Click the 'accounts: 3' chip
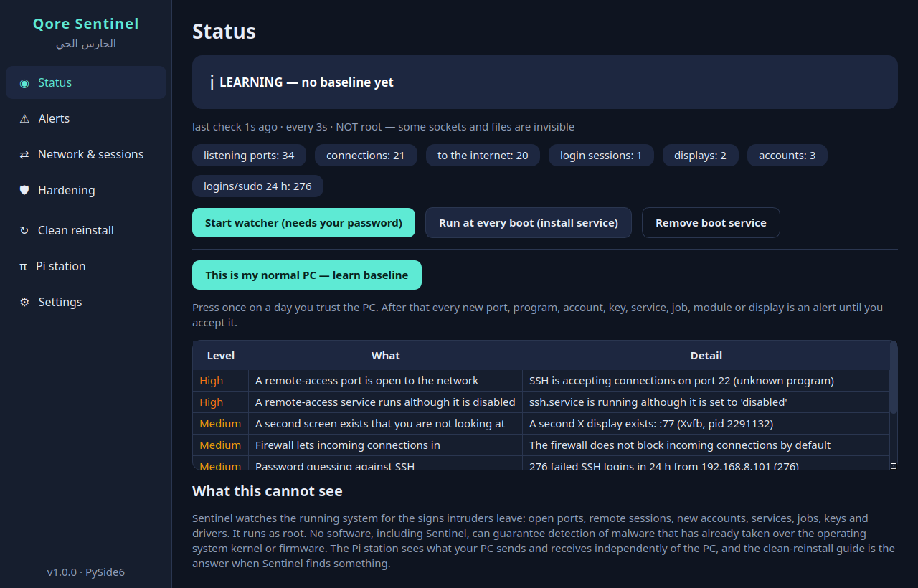Screen dimensions: 918x588 click(x=787, y=156)
